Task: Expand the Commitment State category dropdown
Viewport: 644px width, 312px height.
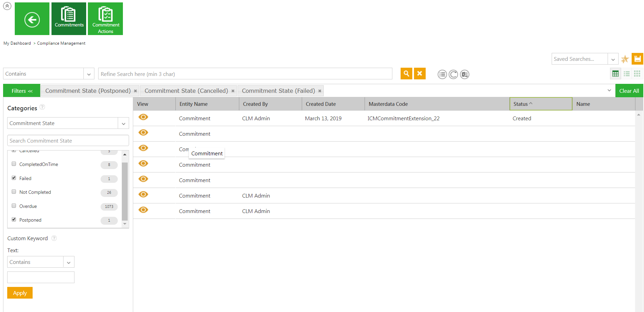Action: [123, 123]
